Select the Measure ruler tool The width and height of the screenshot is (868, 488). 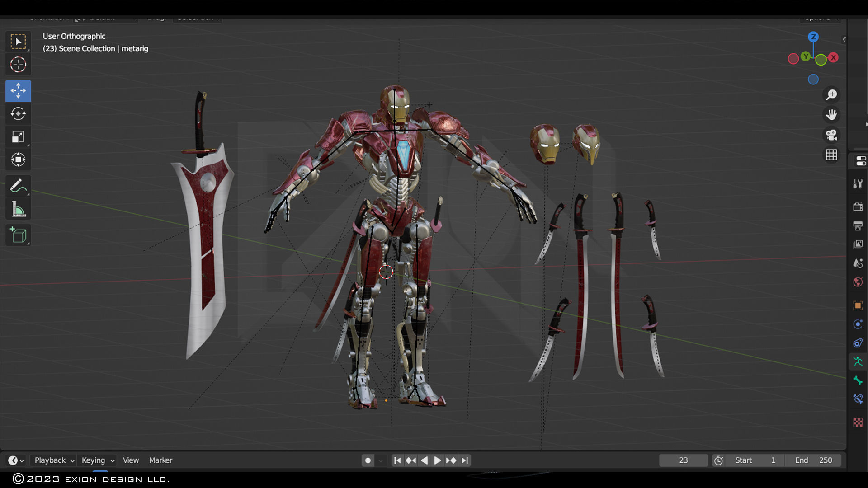click(18, 209)
